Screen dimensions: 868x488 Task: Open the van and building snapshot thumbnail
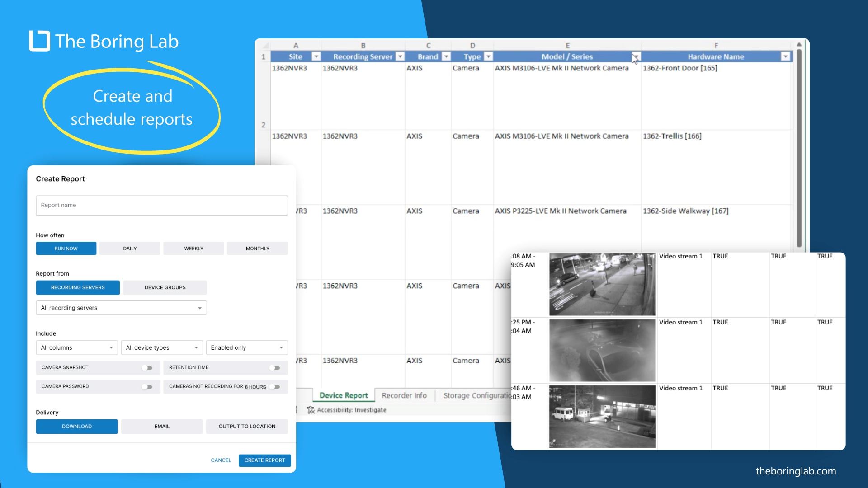click(x=602, y=417)
